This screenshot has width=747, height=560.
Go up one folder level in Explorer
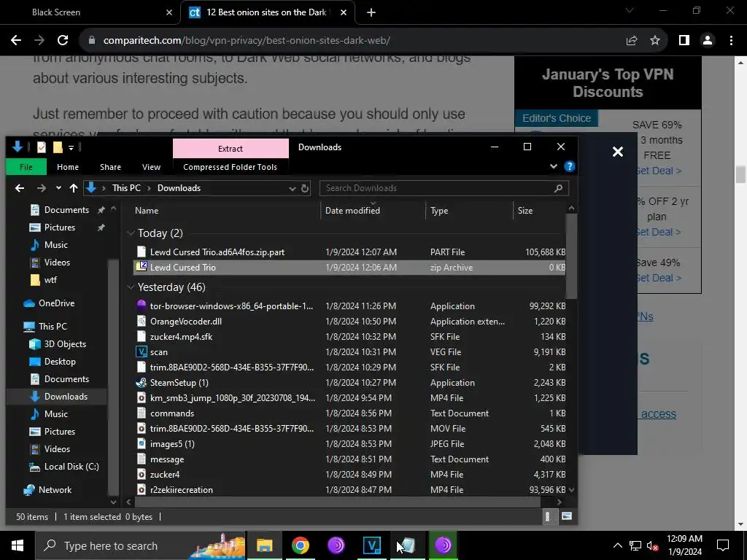click(74, 188)
